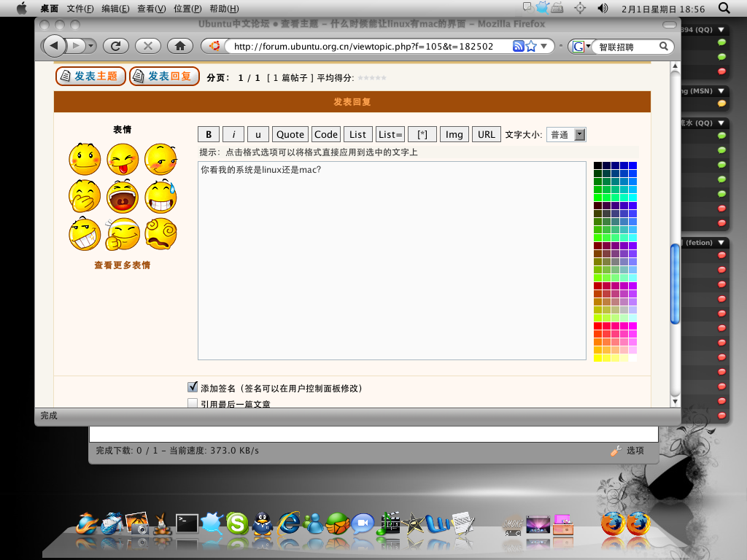Uncheck the 添加签名 checkbox
Image resolution: width=747 pixels, height=560 pixels.
(193, 387)
